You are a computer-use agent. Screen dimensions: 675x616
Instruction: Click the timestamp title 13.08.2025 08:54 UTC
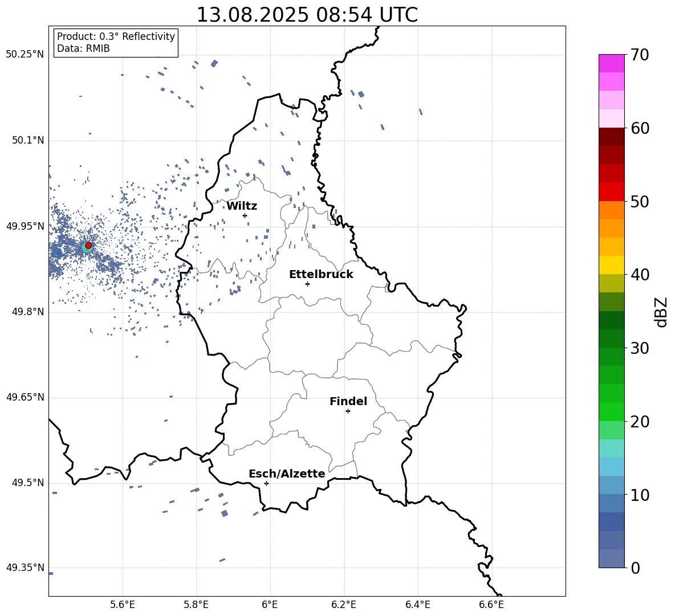click(x=307, y=15)
